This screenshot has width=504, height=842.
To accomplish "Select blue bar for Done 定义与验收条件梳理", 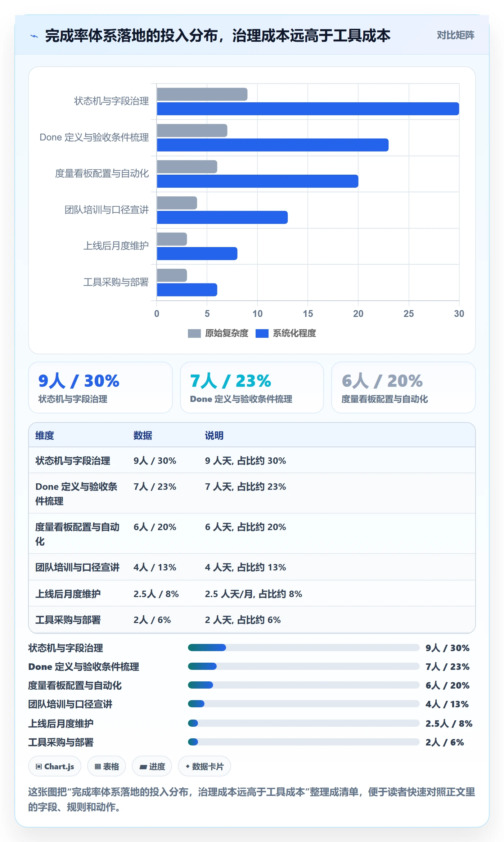I will (x=273, y=145).
